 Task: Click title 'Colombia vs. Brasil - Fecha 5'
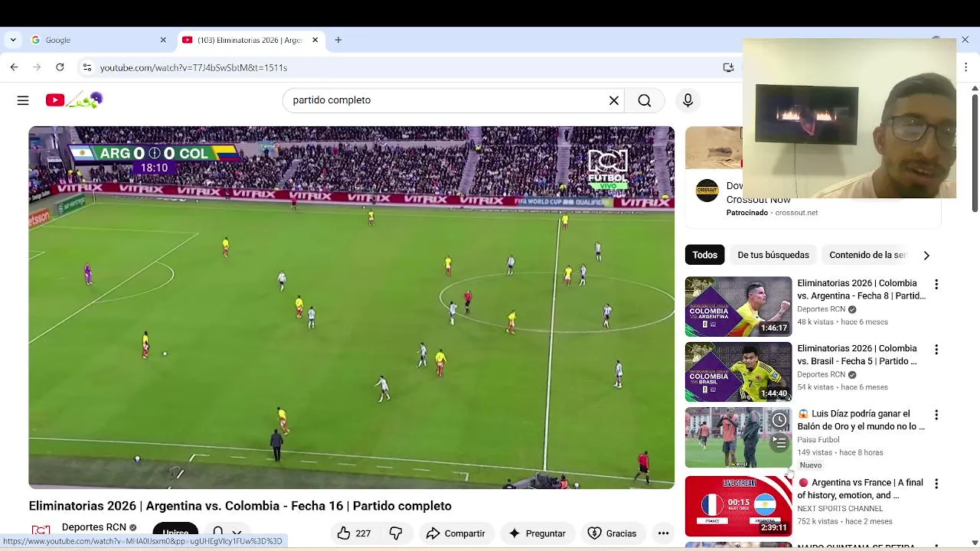(x=857, y=354)
